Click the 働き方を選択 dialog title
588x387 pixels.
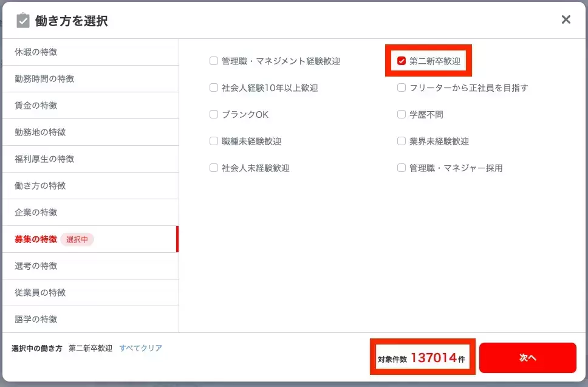pyautogui.click(x=72, y=21)
